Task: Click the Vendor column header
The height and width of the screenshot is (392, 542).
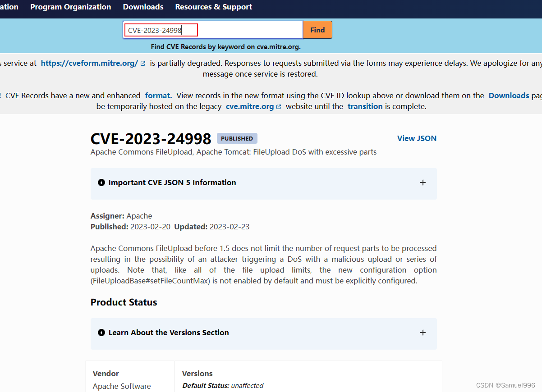Action: click(106, 374)
